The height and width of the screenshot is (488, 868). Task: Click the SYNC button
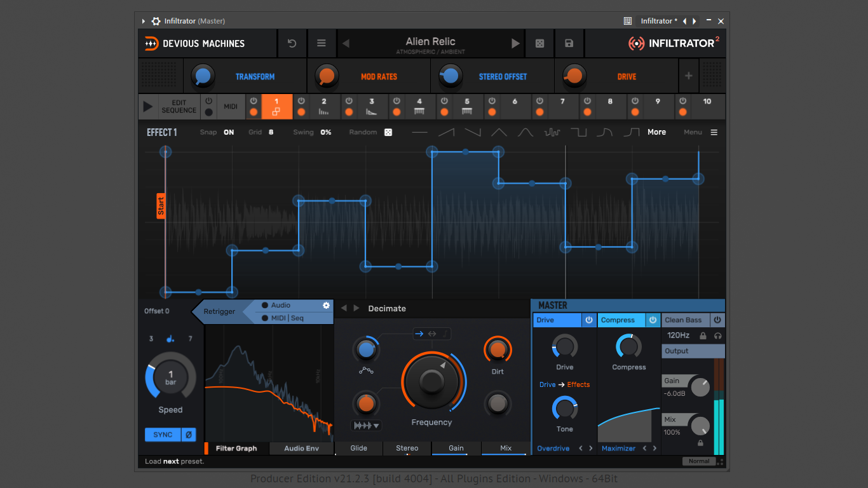(163, 435)
